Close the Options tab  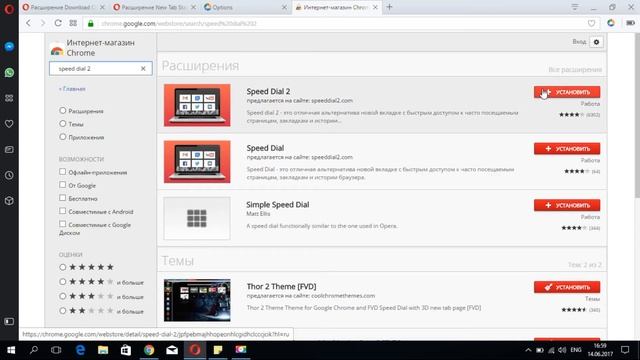[284, 7]
